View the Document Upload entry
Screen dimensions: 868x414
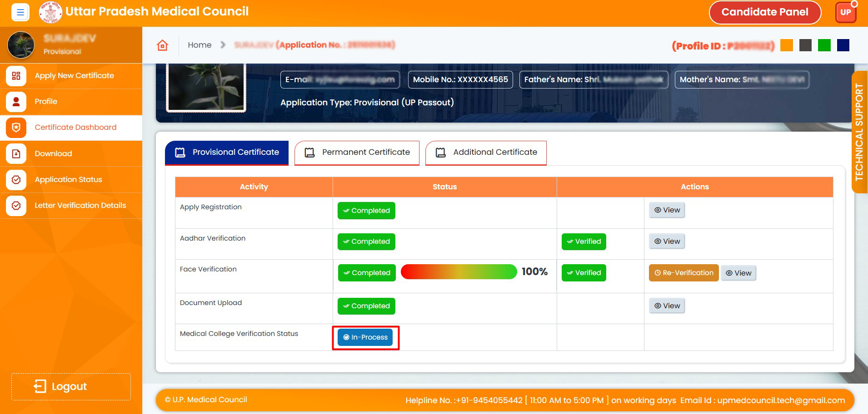pyautogui.click(x=667, y=306)
